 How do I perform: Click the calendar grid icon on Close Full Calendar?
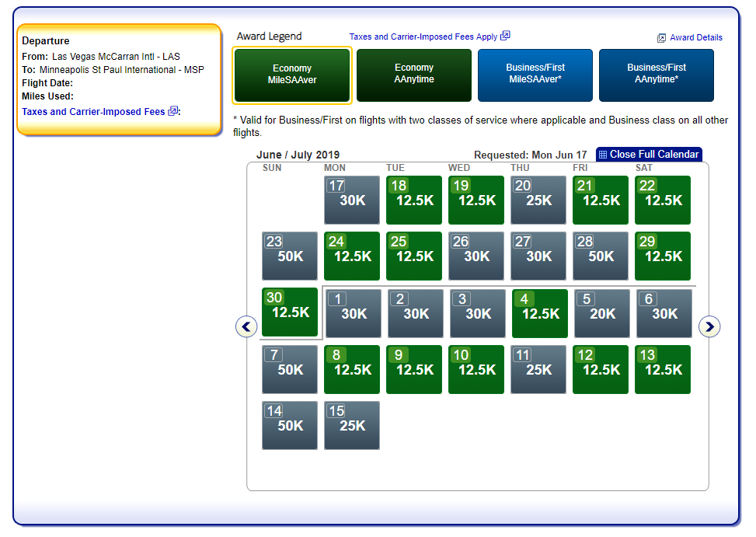click(603, 155)
